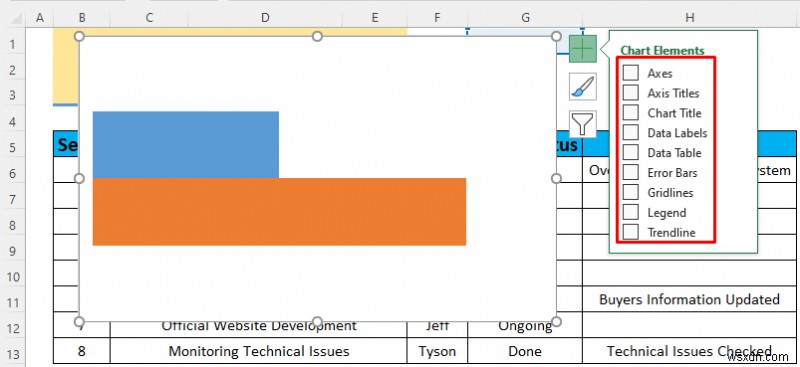Select row 3 header
Viewport: 800px width, 367px height.
click(x=13, y=95)
